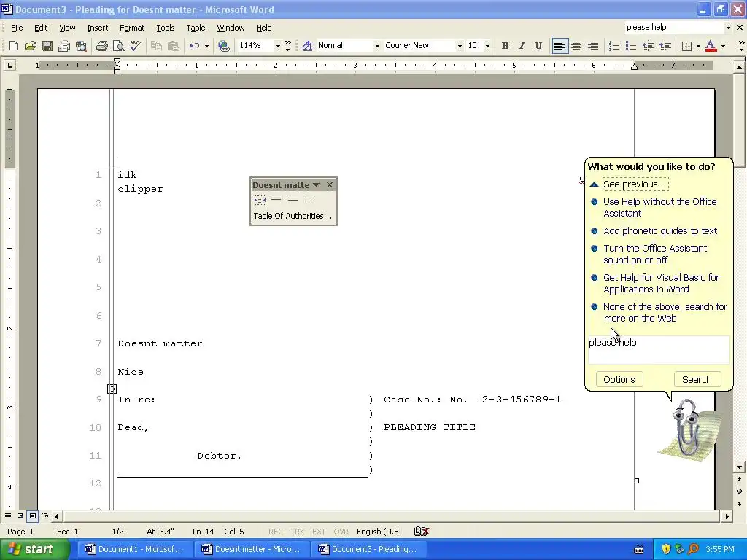This screenshot has height=560, width=747.
Task: Click the Search icon next to the E-mail icon
Action: 81,46
